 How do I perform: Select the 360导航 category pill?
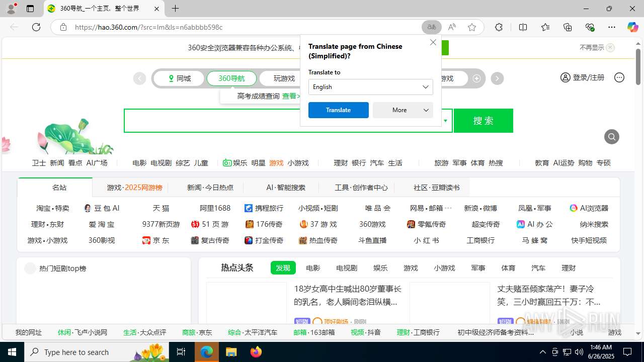pos(231,78)
